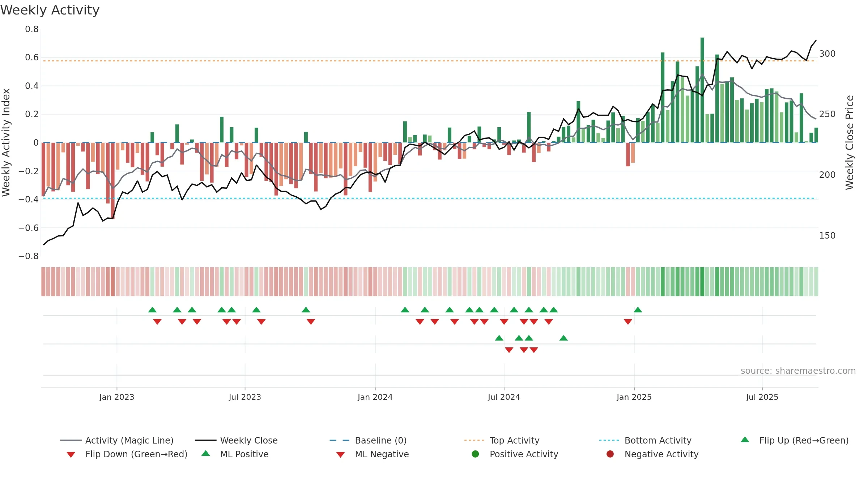Click the Jul 2023 axis label

tap(245, 397)
